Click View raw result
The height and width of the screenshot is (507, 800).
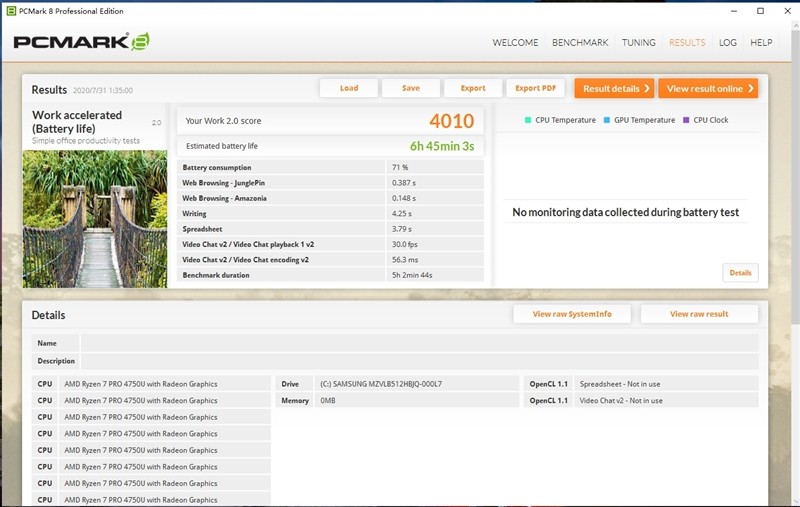pos(699,314)
